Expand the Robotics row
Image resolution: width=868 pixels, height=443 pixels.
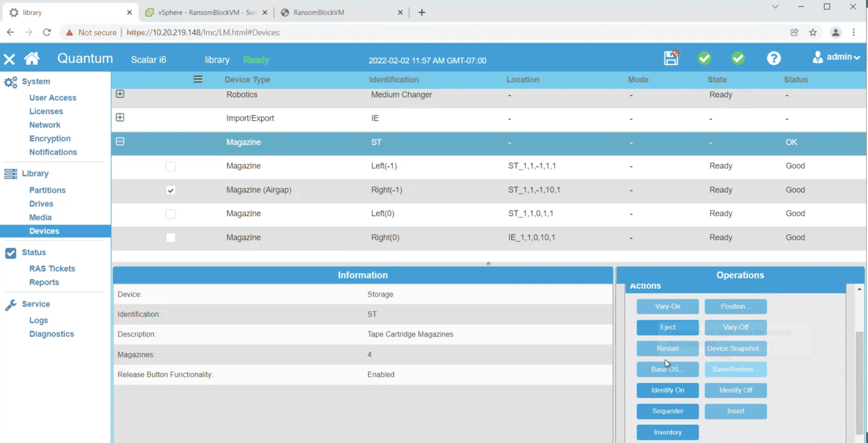[120, 94]
